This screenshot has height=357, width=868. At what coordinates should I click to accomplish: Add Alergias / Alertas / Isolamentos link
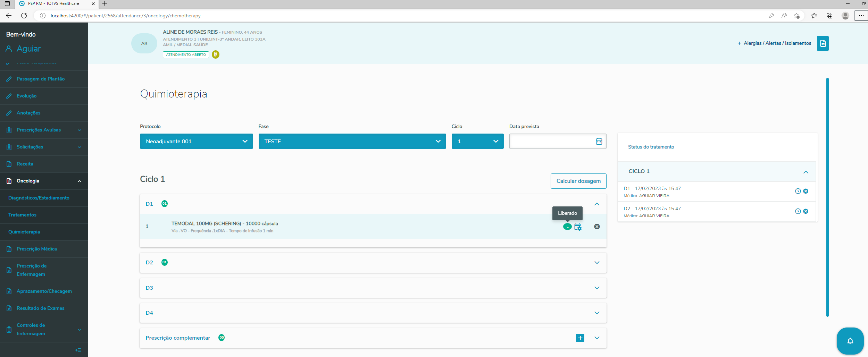(774, 43)
